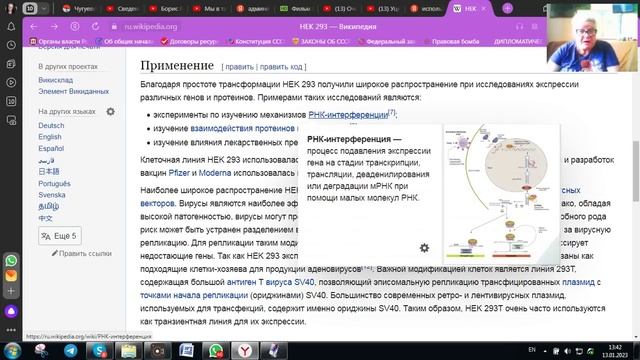Open Договоры ресур bookmark
This screenshot has width=640, height=360.
point(190,41)
